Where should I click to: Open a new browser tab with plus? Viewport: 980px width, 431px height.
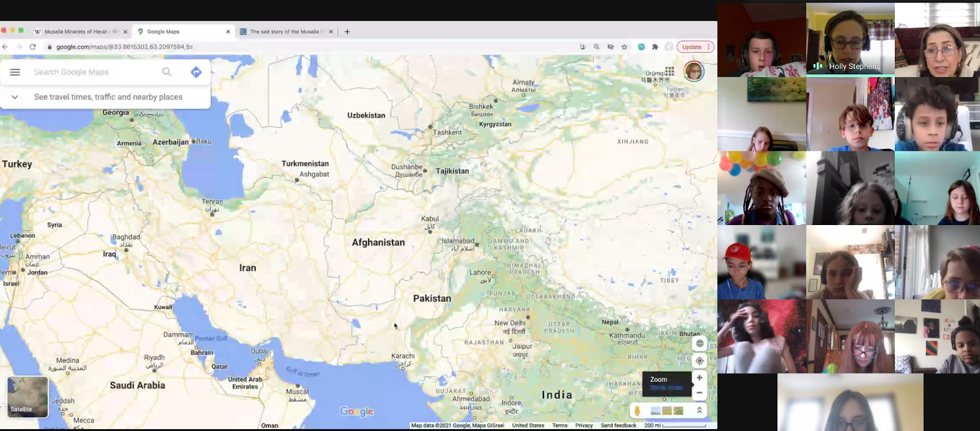(347, 32)
